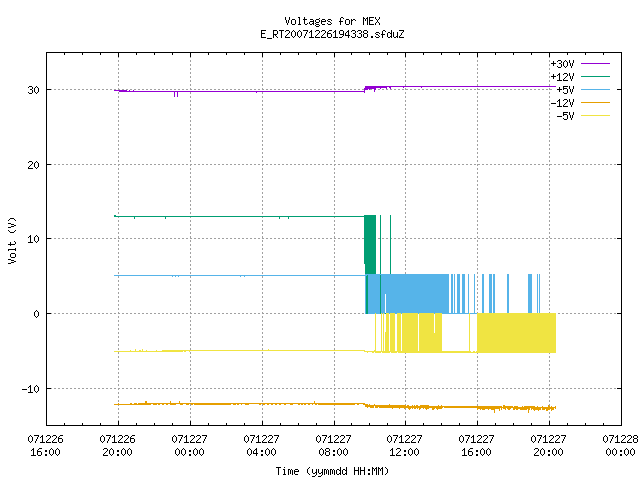Click the y-axis tick label 20
The image size is (640, 480).
(33, 165)
